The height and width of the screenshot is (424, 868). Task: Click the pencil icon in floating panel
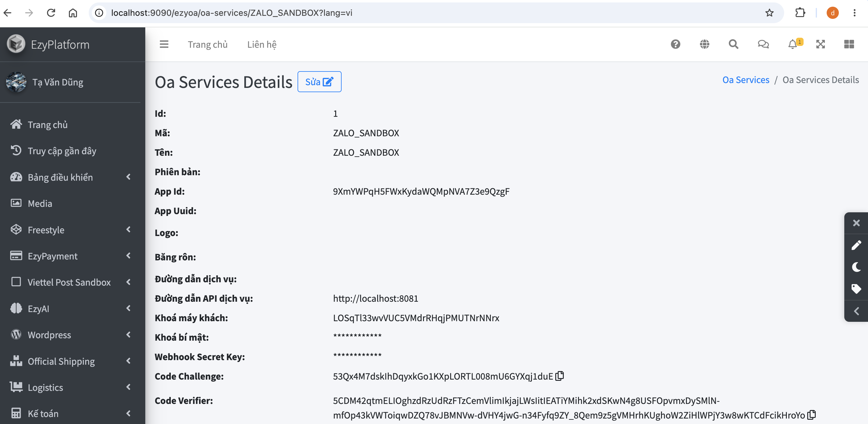click(856, 245)
